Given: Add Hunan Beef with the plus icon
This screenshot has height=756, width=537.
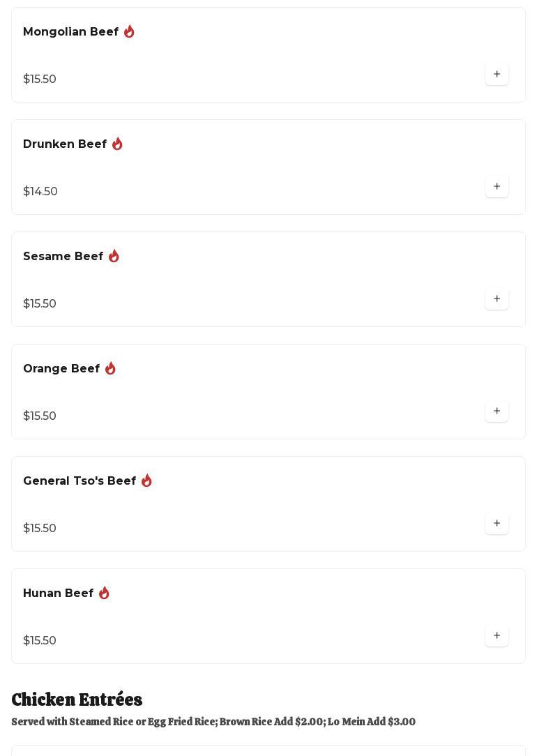Looking at the screenshot, I should pyautogui.click(x=497, y=636).
